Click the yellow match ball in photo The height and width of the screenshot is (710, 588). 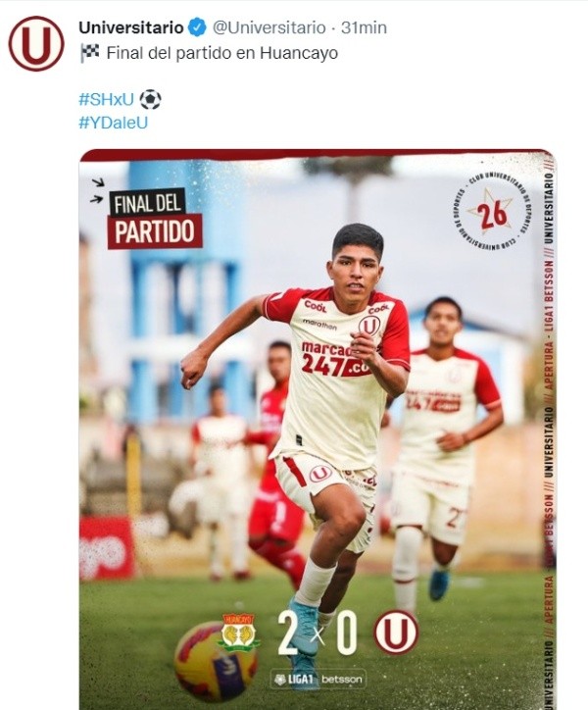tap(215, 661)
